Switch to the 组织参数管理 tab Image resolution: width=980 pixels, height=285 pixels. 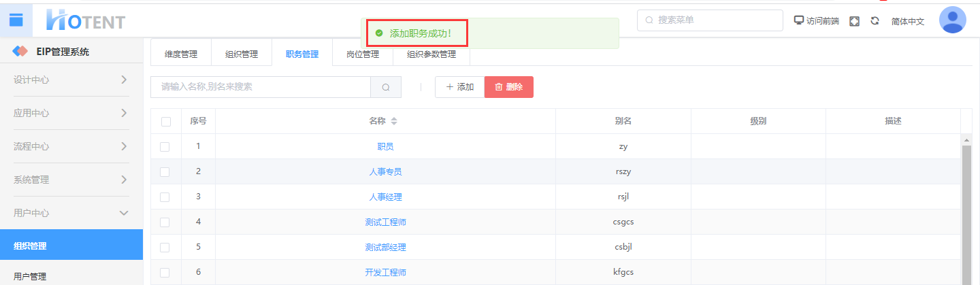(431, 54)
